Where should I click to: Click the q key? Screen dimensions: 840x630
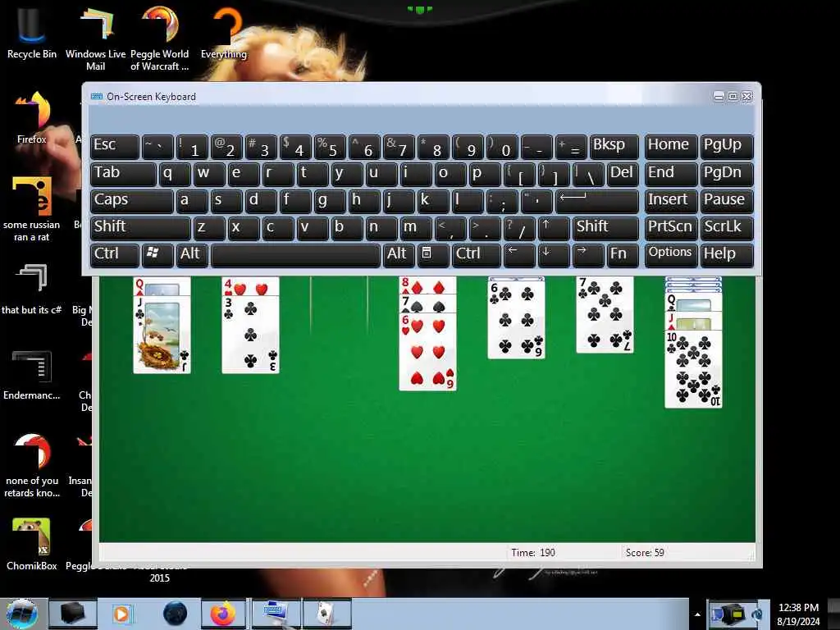pos(175,174)
